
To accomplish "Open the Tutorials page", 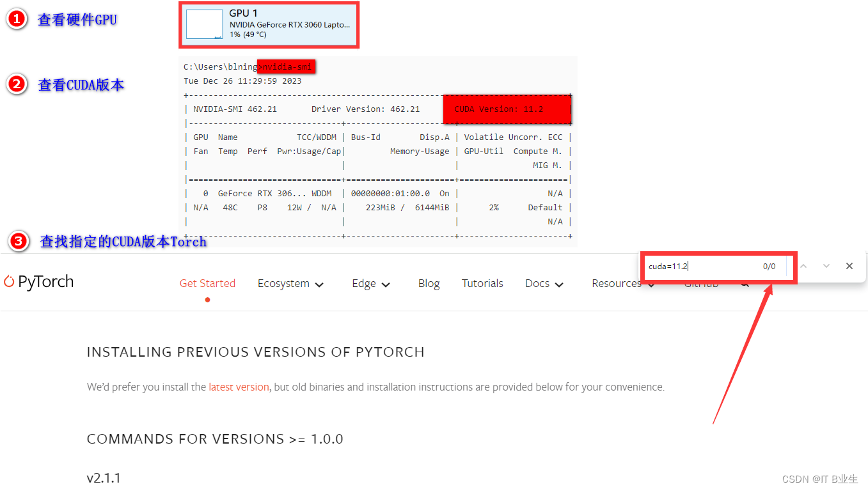I will [x=482, y=283].
